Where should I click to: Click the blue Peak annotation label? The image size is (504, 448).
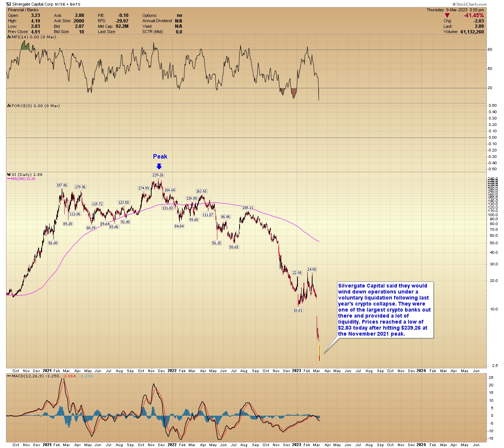(x=160, y=156)
